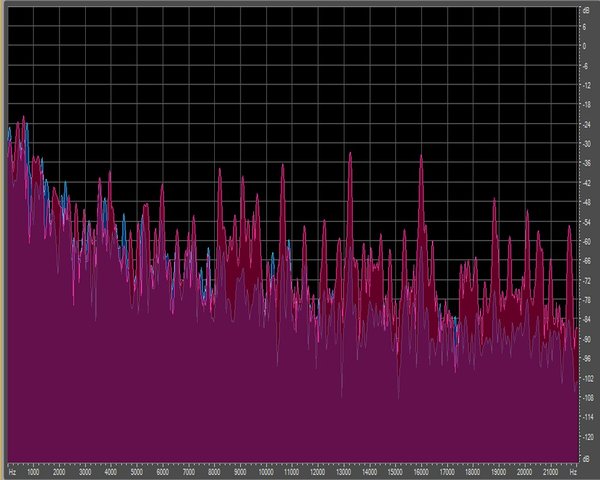
Task: Click the -12 dB scale label
Action: pyautogui.click(x=586, y=86)
